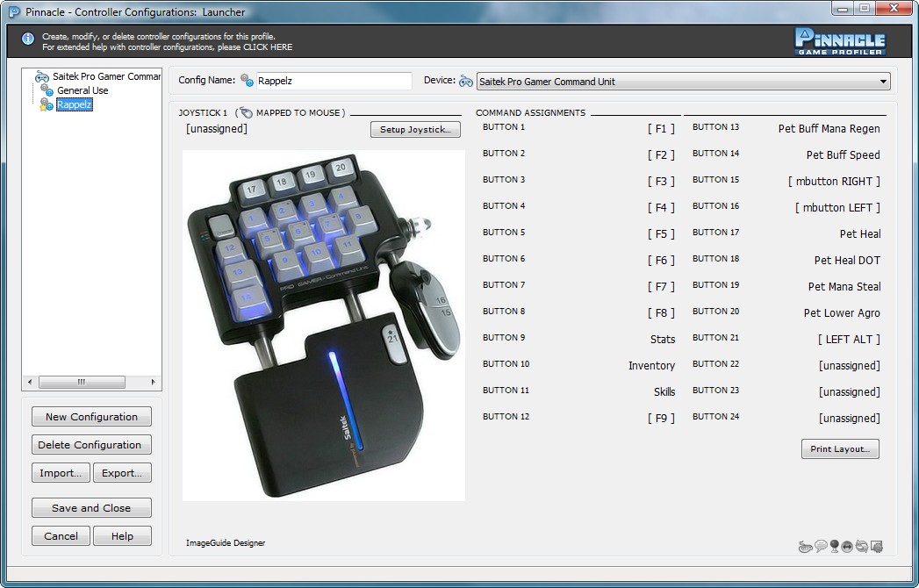Click the Pinnacle app icon in title bar
The height and width of the screenshot is (588, 919).
[14, 11]
